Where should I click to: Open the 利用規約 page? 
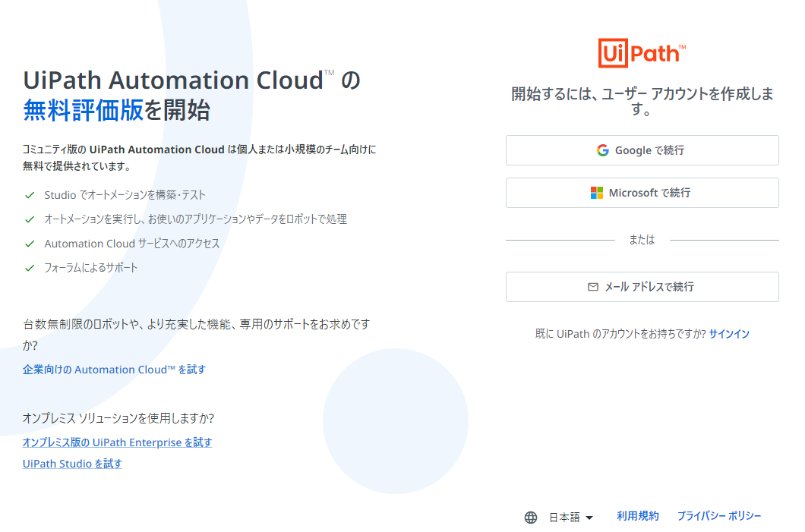637,516
